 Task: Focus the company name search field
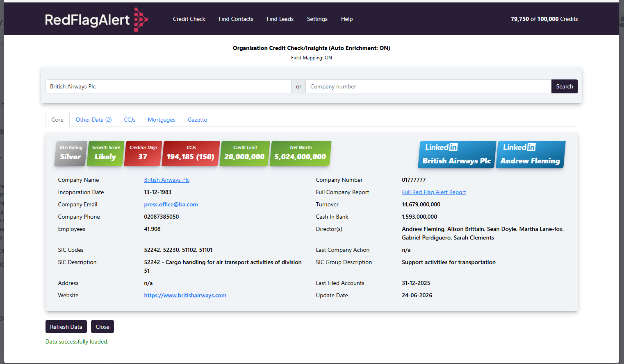tap(169, 86)
